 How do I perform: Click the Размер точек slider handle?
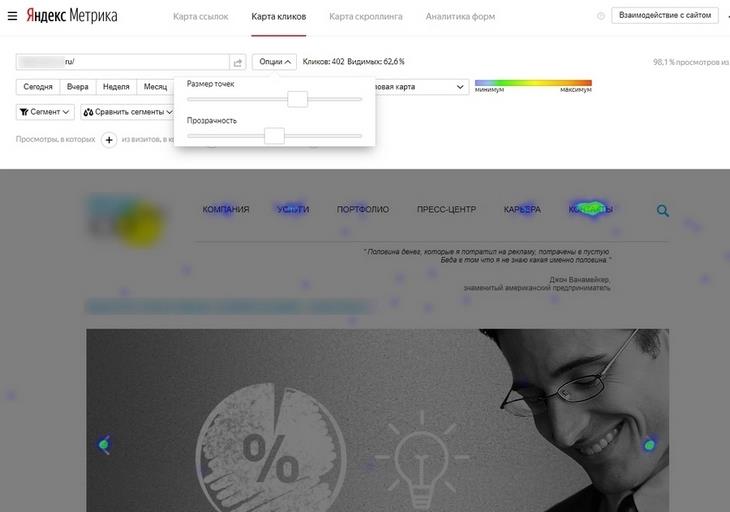click(297, 99)
